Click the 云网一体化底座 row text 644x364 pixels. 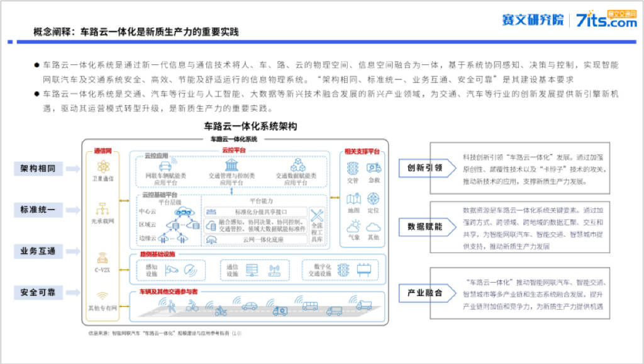point(263,239)
